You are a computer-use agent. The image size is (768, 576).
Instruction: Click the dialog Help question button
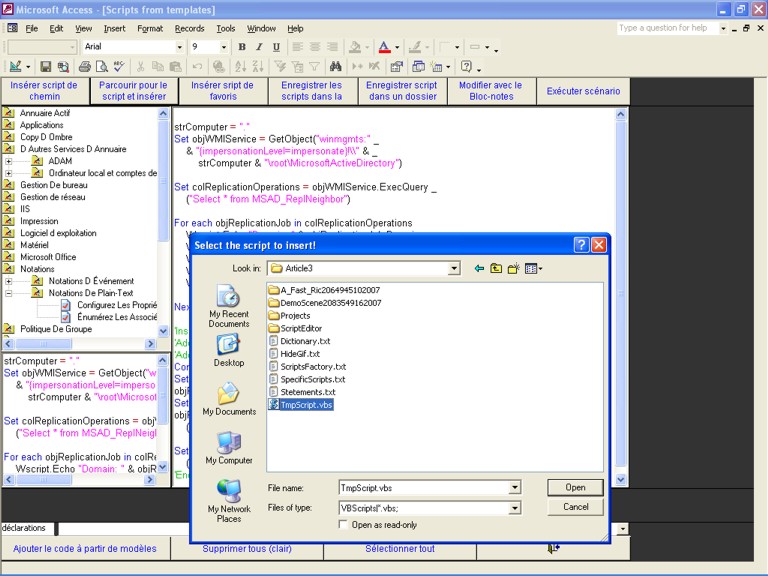point(581,245)
